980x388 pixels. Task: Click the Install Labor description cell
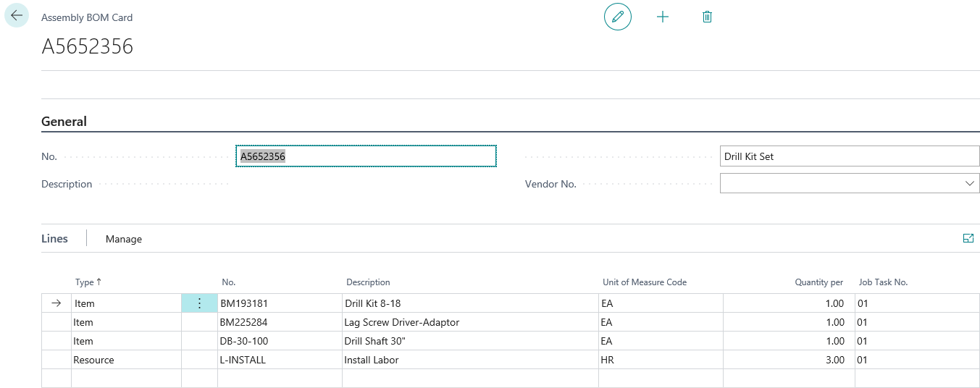pyautogui.click(x=371, y=360)
